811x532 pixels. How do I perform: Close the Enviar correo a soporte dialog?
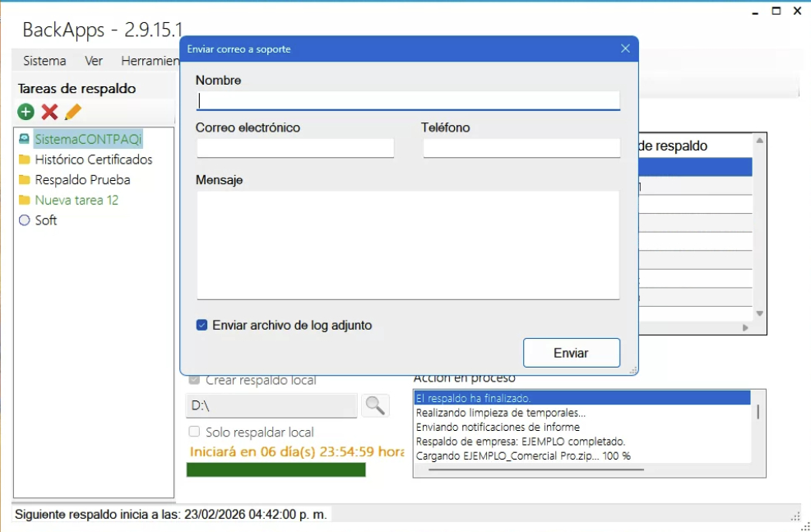pos(625,49)
